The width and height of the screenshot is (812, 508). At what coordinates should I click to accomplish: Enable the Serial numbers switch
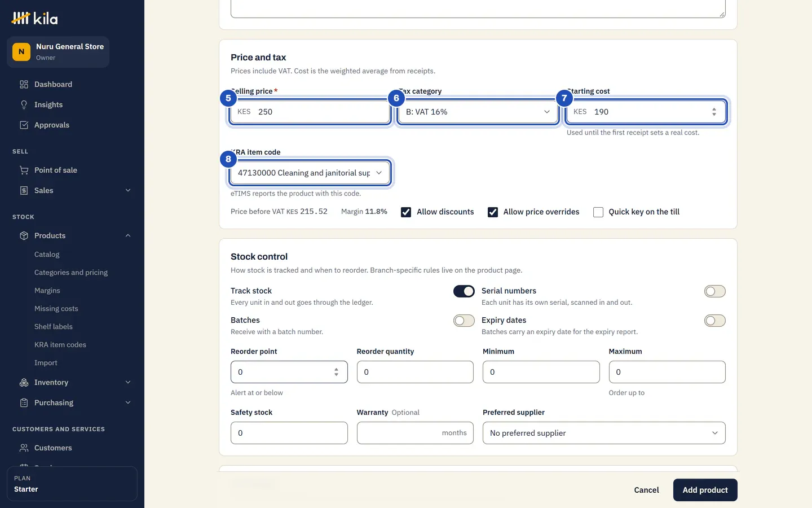coord(715,291)
